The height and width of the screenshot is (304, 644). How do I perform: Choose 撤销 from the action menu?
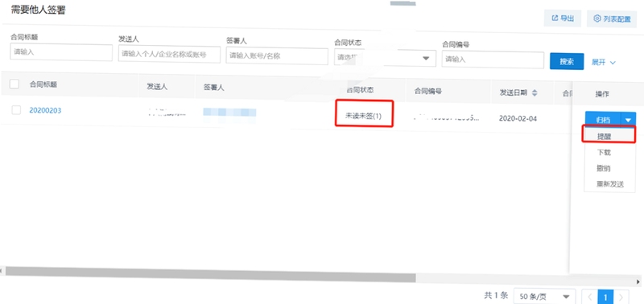pyautogui.click(x=604, y=169)
